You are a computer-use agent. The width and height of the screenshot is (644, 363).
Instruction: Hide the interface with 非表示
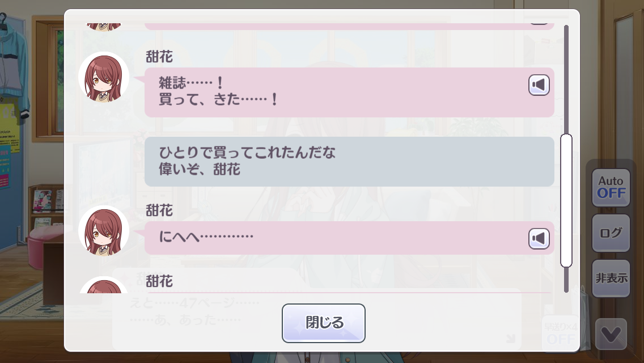(611, 278)
